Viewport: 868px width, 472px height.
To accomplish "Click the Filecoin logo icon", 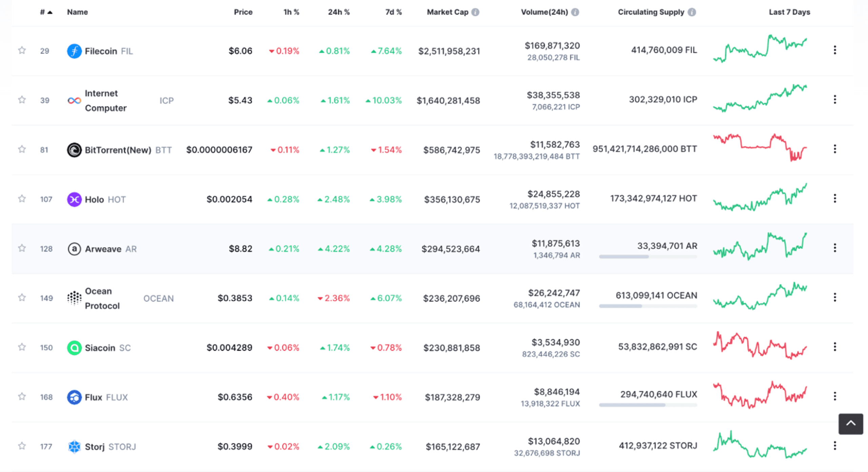I will 74,51.
